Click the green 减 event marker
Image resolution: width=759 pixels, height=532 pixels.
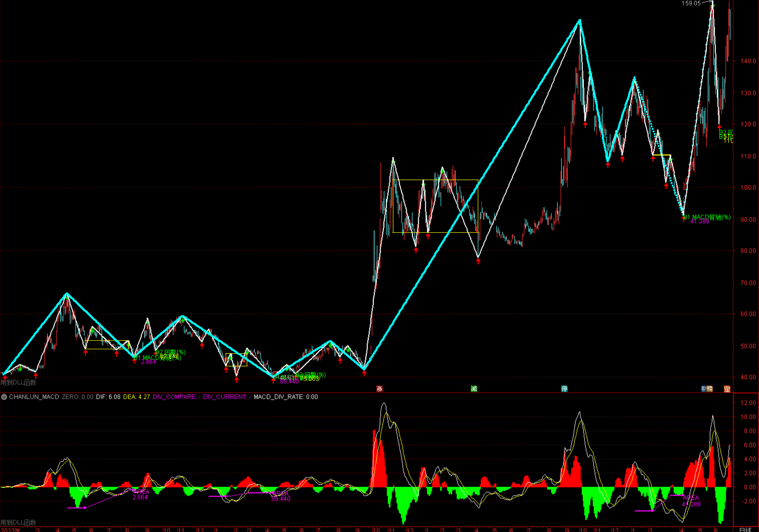coord(474,389)
